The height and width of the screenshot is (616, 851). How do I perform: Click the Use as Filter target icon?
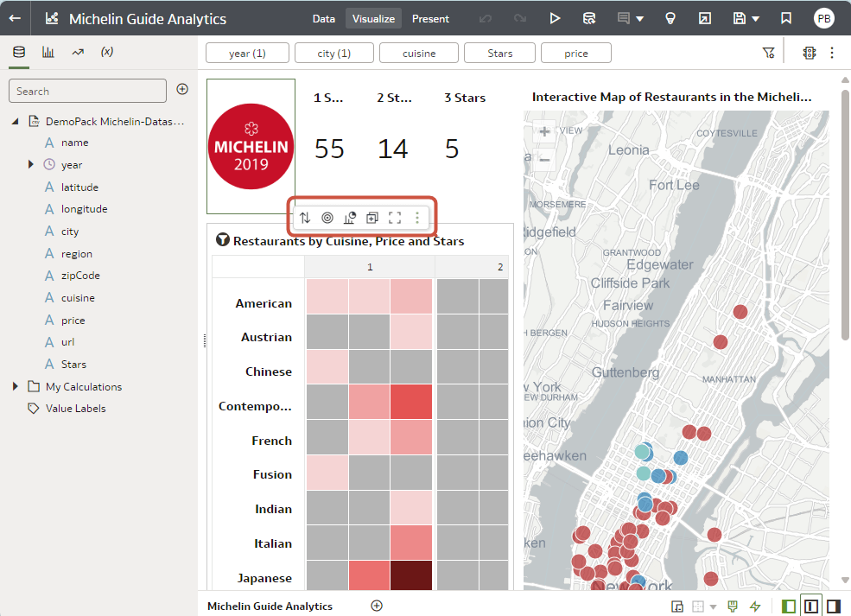(327, 218)
